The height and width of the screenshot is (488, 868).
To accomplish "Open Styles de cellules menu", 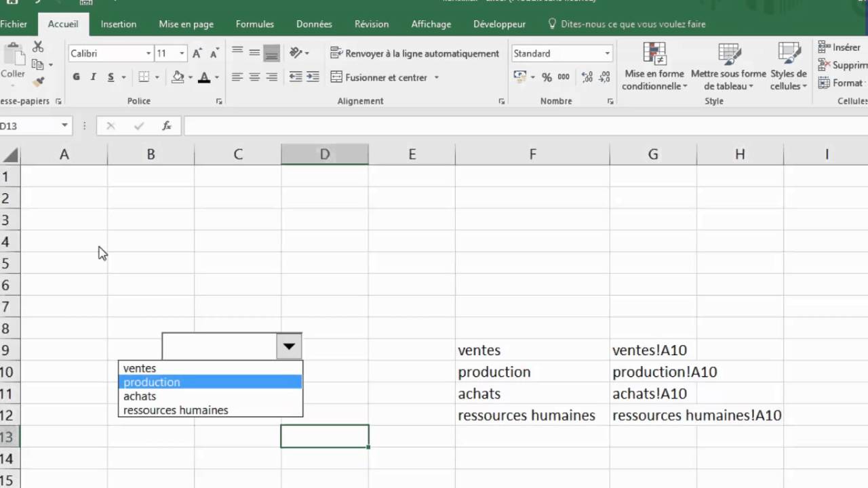I will click(x=789, y=66).
